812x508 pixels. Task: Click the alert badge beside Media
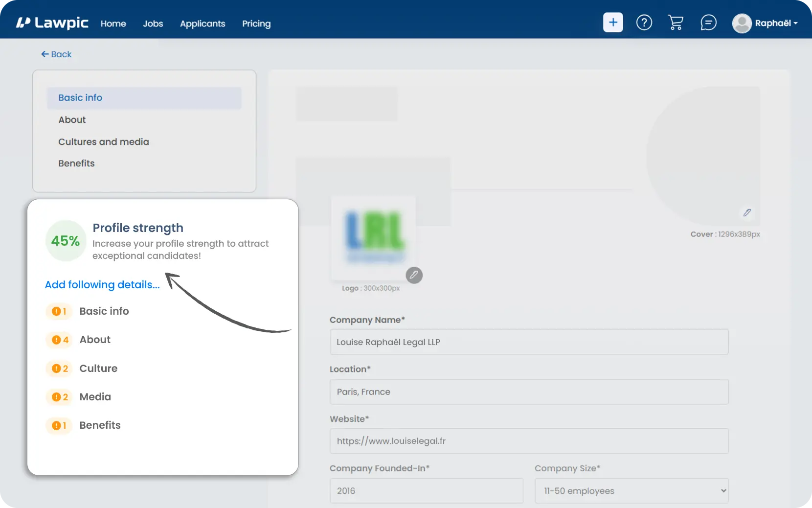pos(59,397)
